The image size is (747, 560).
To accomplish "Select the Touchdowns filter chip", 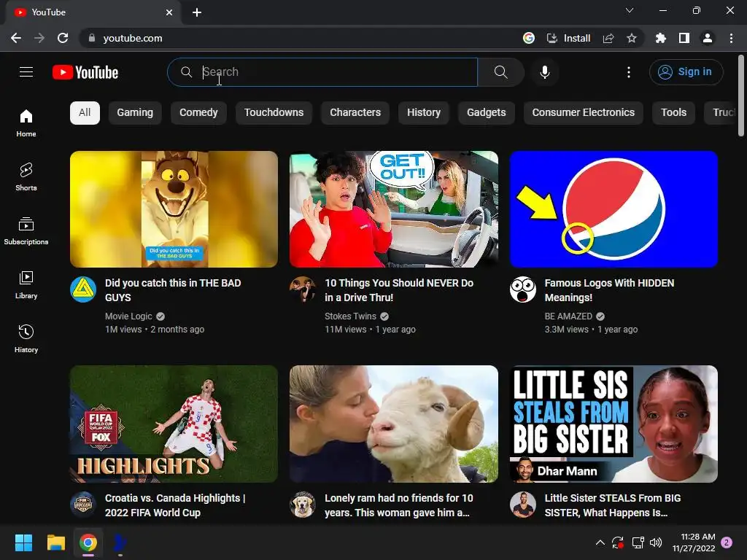I will click(274, 112).
